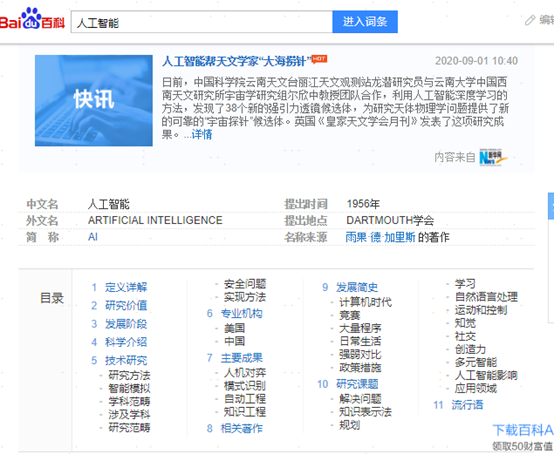
Task: Jump to subsection 美国
Action: (234, 328)
